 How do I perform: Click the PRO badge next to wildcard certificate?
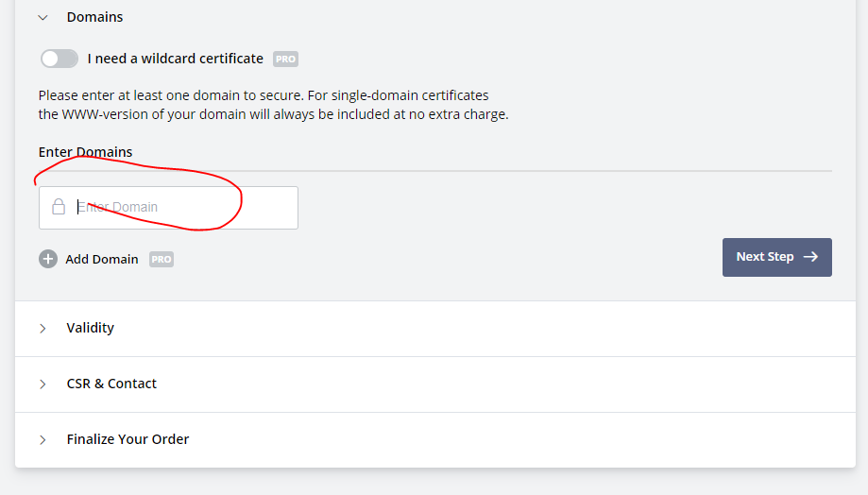point(285,59)
